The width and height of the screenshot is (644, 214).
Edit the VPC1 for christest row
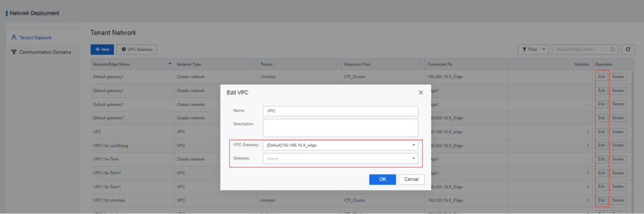(602, 201)
